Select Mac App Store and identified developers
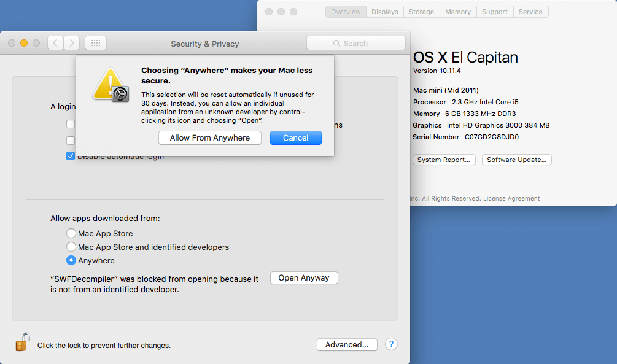Viewport: 617px width, 364px height. (71, 247)
